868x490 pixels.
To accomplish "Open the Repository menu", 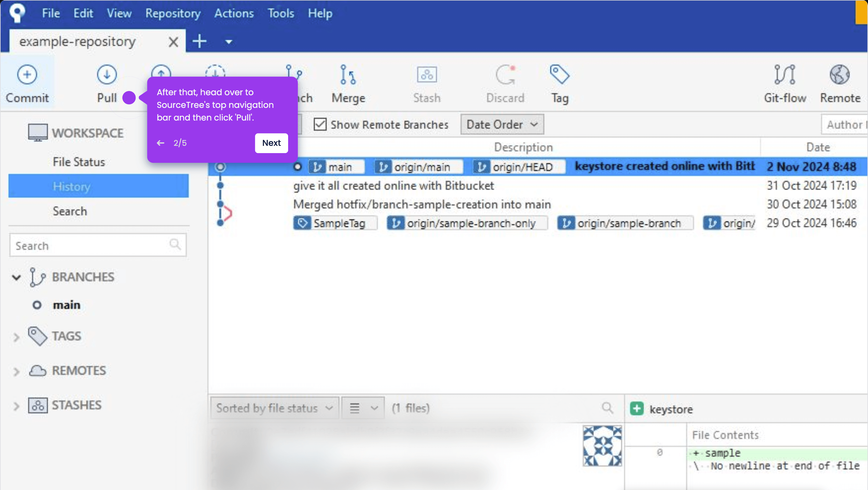I will [x=173, y=13].
